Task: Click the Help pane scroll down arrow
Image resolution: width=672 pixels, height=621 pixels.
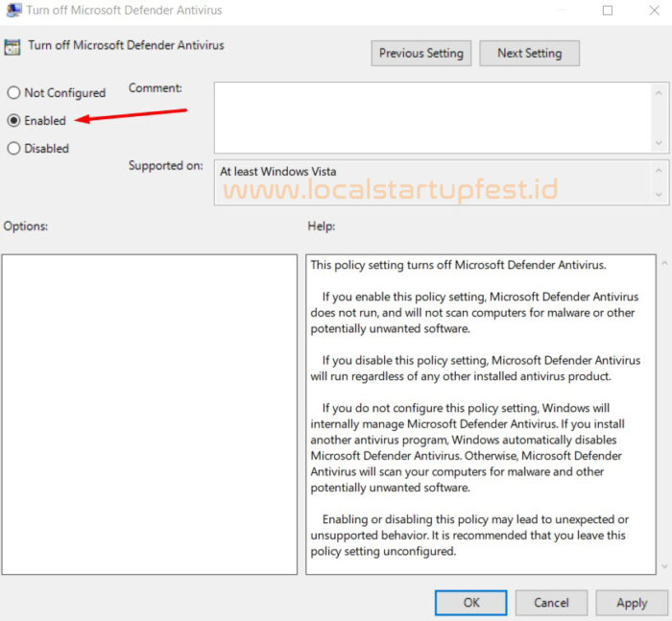Action: [x=664, y=566]
